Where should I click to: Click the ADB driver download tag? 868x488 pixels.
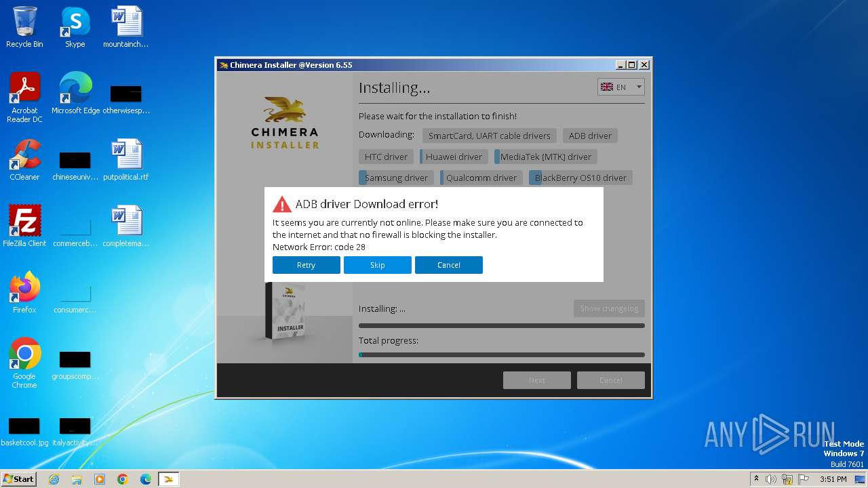tap(590, 136)
